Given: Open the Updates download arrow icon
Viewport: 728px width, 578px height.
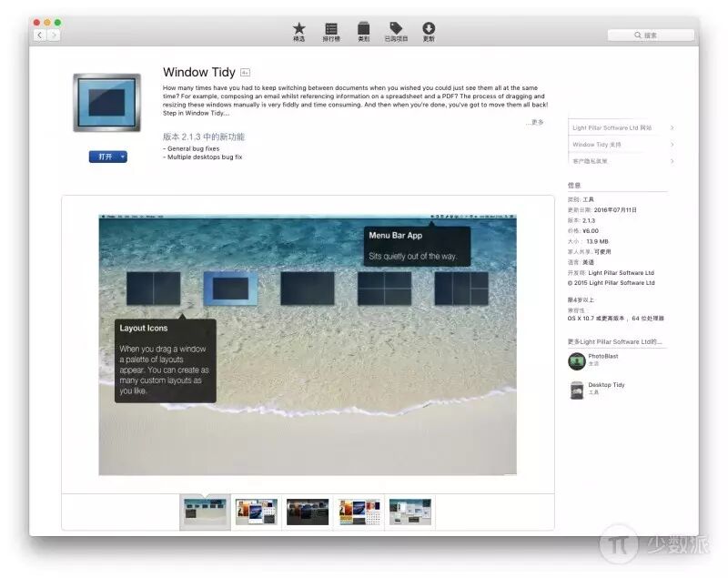Looking at the screenshot, I should [429, 32].
